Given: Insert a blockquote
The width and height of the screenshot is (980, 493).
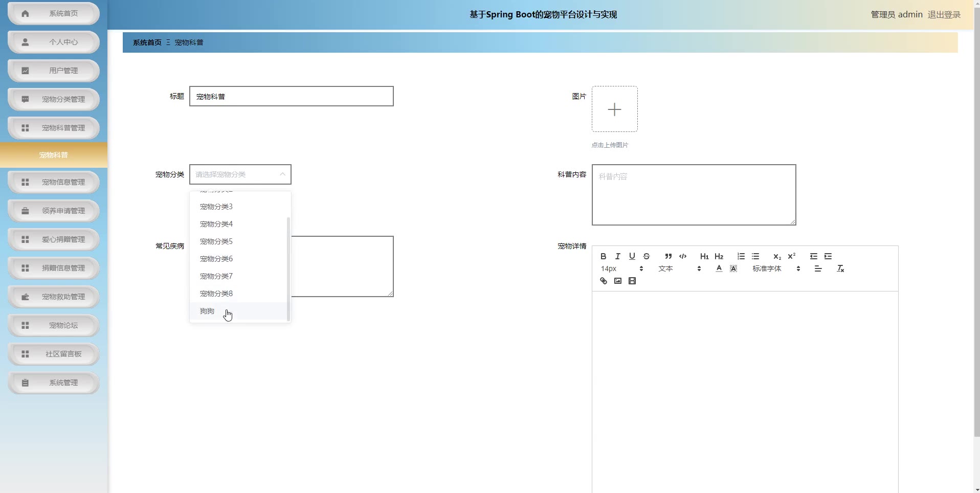Looking at the screenshot, I should 668,256.
